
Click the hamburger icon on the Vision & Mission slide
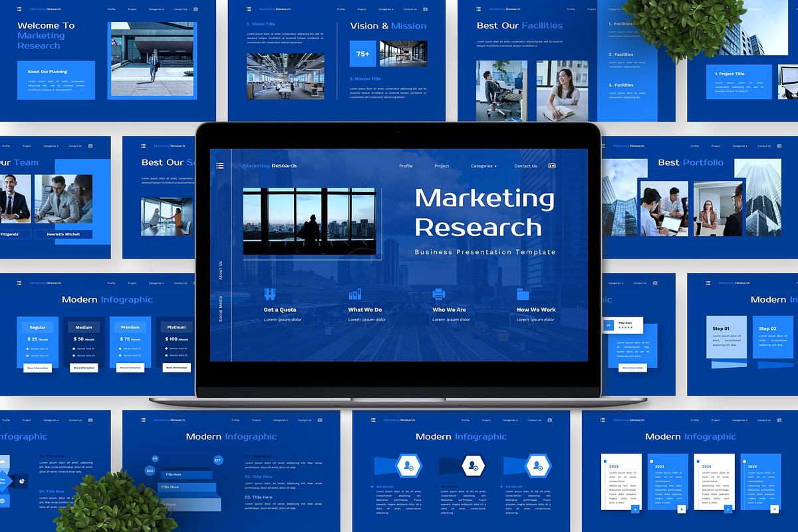(x=249, y=9)
